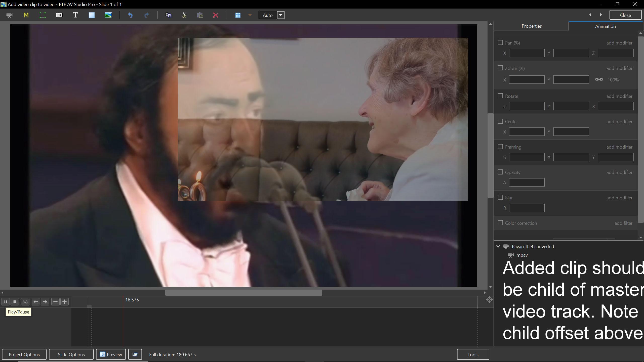Enable the Color correction checkbox
The image size is (644, 362).
click(x=500, y=223)
